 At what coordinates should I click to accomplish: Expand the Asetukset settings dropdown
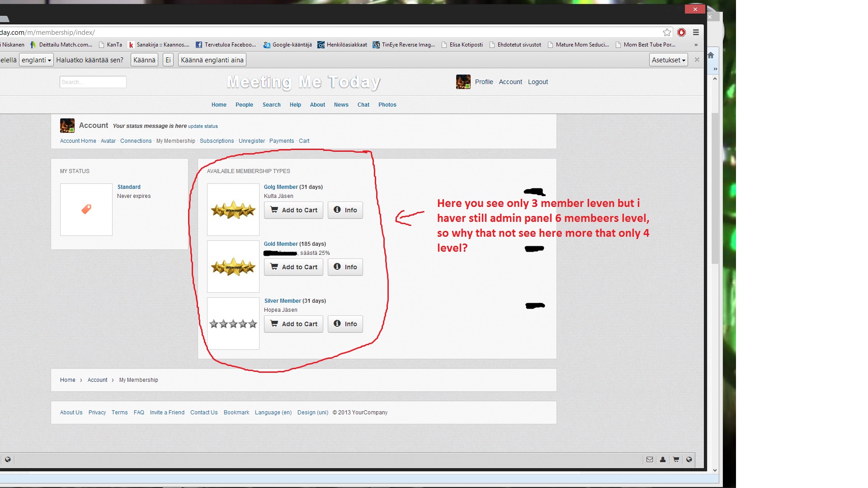(668, 60)
